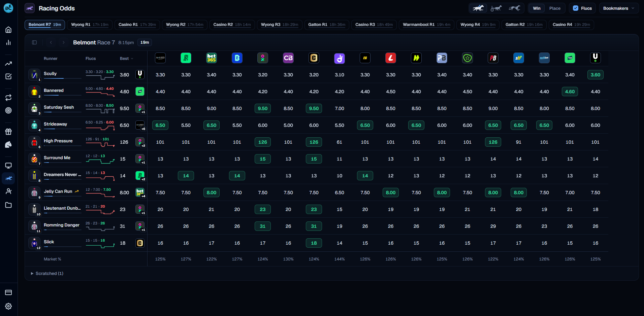Click Slick's highlighted 18 odds
This screenshot has height=316, width=644.
pos(314,243)
